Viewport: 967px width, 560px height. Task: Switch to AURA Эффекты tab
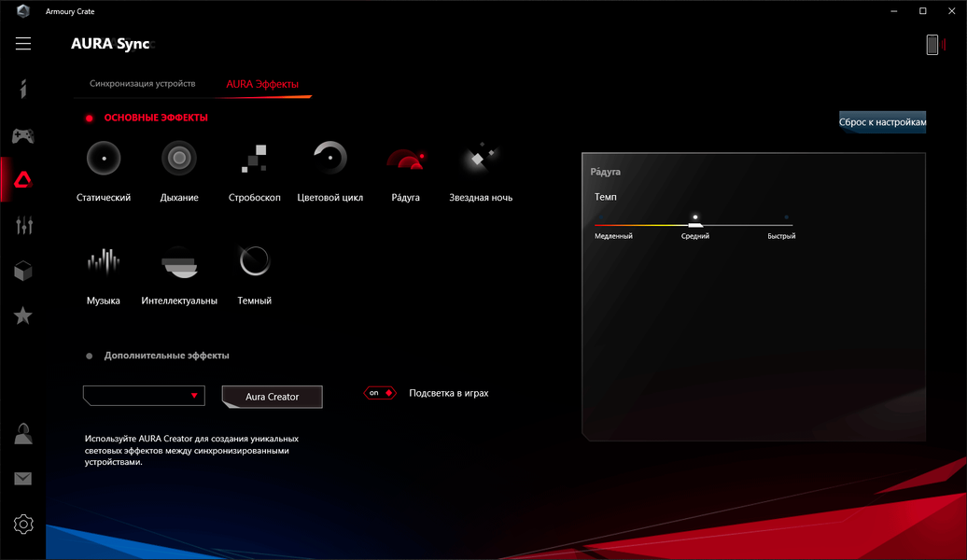[x=262, y=84]
